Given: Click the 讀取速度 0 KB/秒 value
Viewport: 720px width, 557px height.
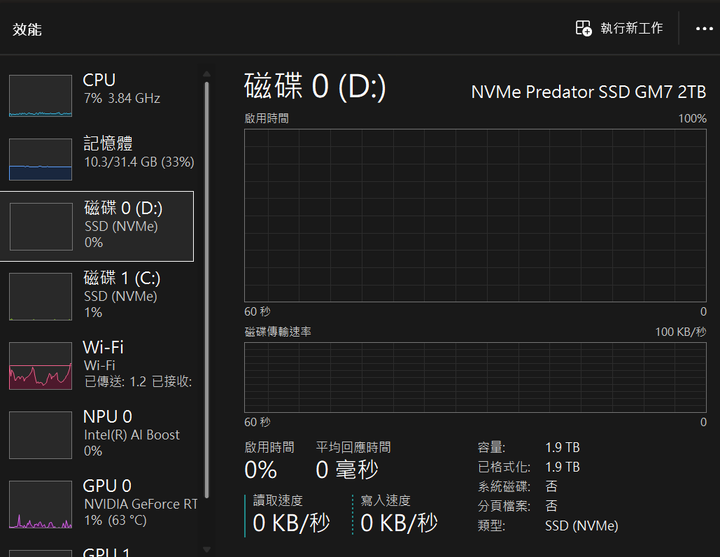Looking at the screenshot, I should 291,523.
